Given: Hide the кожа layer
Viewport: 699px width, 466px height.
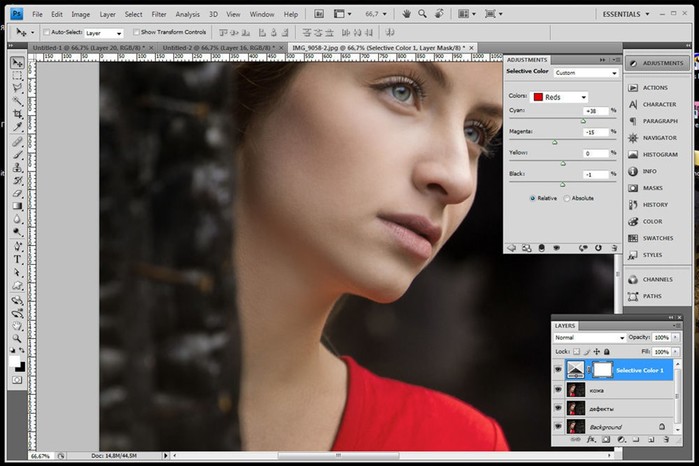Looking at the screenshot, I should 558,390.
